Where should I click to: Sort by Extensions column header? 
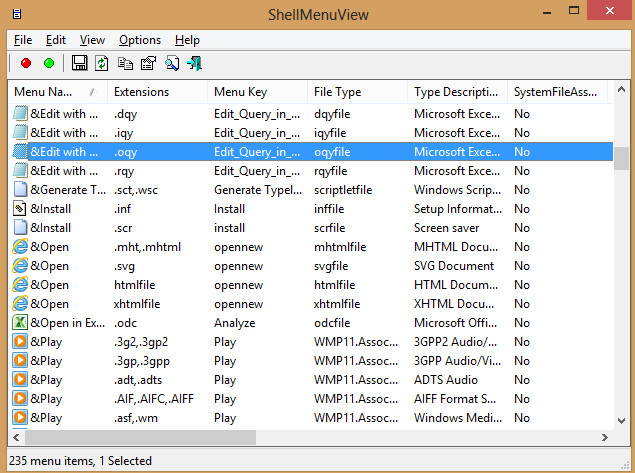(141, 92)
